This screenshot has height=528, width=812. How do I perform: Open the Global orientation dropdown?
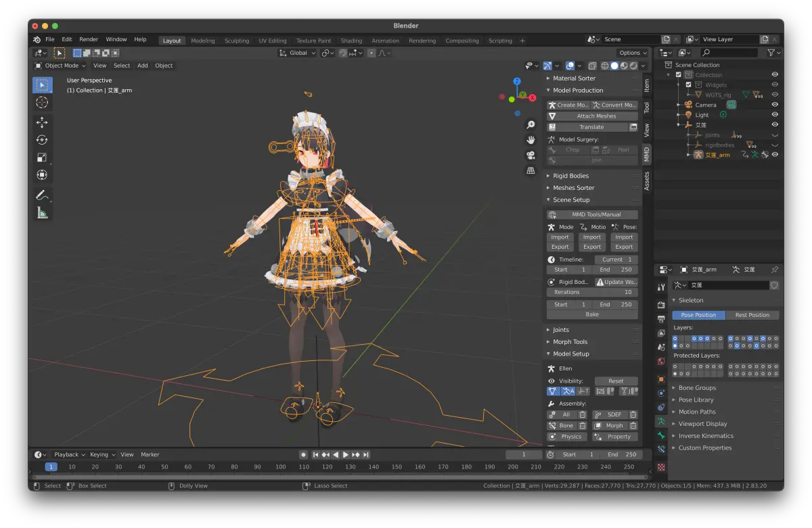[298, 53]
